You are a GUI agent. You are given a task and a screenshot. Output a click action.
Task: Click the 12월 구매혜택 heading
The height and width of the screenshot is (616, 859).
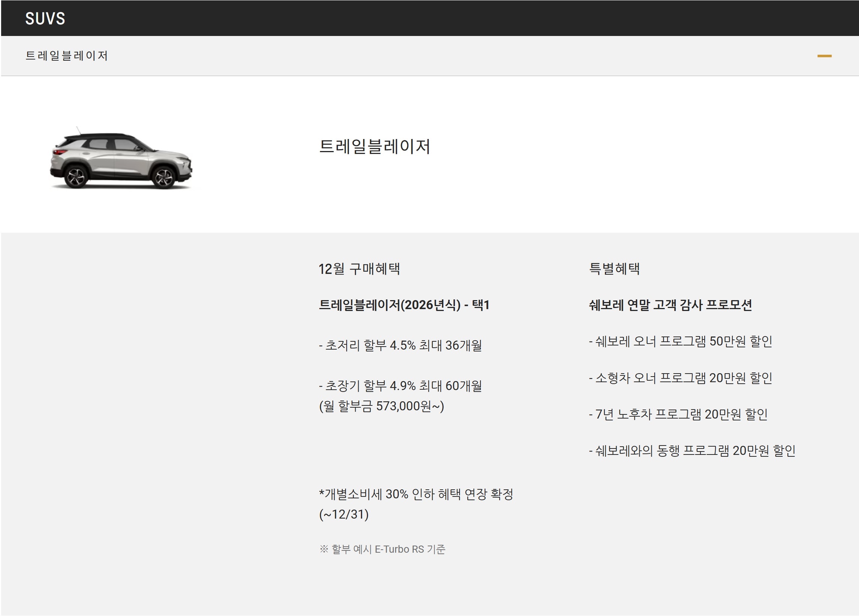tap(359, 269)
